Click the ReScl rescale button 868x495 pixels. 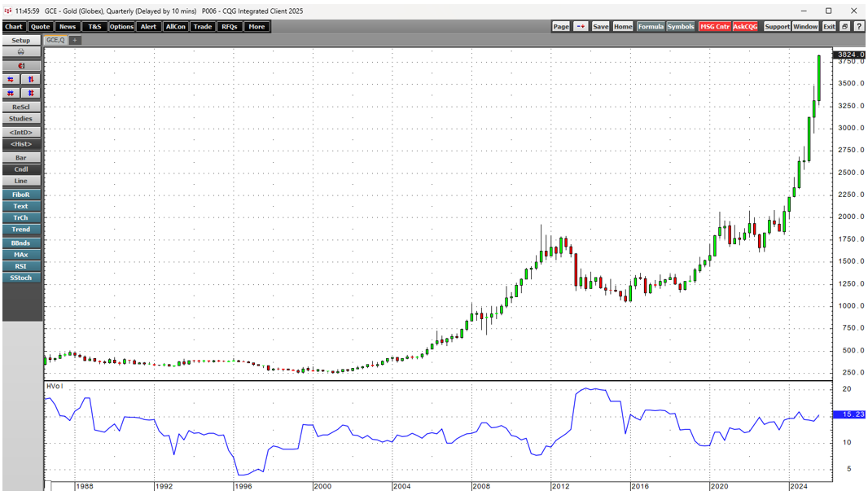(x=21, y=107)
